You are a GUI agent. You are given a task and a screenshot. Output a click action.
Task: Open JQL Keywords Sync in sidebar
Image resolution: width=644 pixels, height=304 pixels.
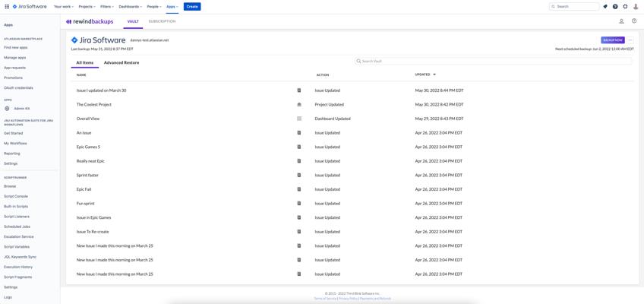[20, 257]
